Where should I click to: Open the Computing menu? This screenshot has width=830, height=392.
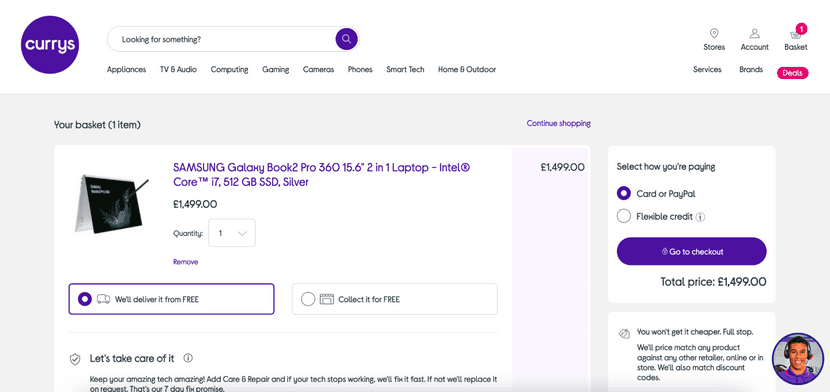pos(229,69)
